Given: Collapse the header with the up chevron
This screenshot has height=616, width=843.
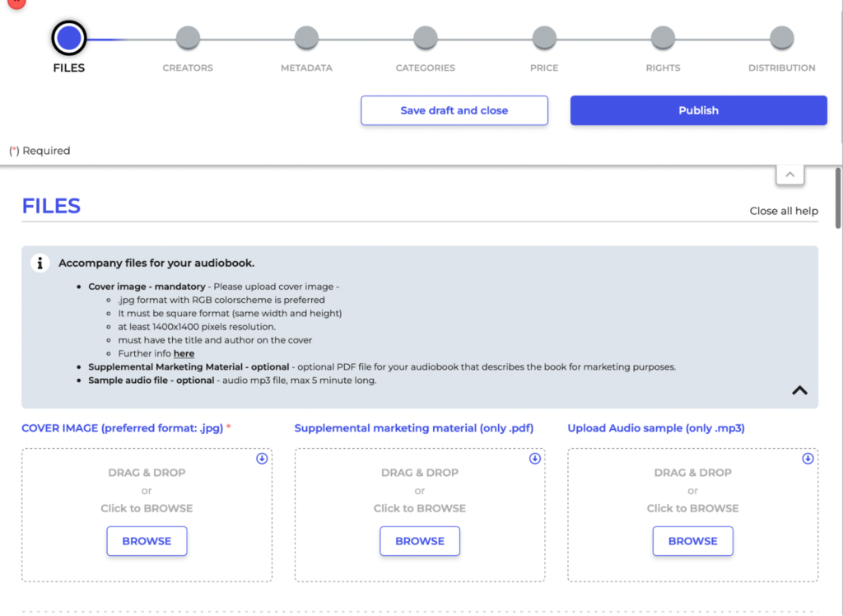Looking at the screenshot, I should pos(789,175).
